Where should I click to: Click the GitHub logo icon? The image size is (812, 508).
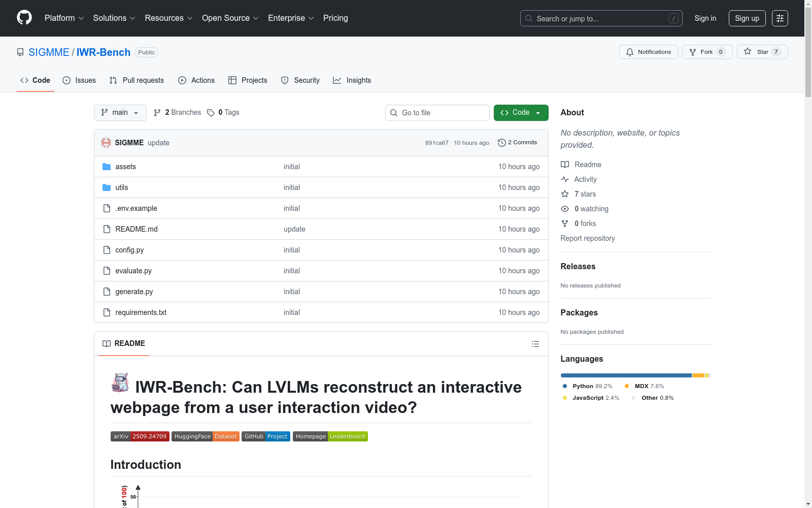24,18
